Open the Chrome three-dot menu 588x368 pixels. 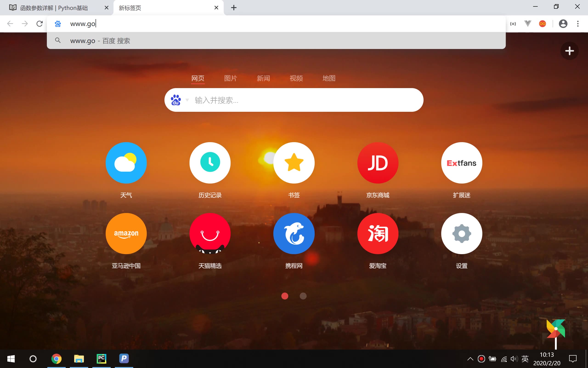click(x=578, y=24)
